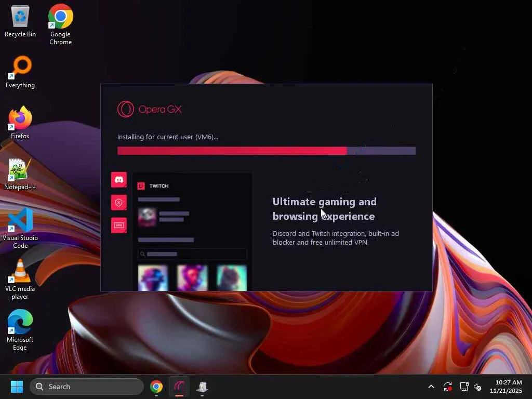The image size is (532, 399).
Task: Click the Twitch icon in installer preview
Action: pos(141,186)
